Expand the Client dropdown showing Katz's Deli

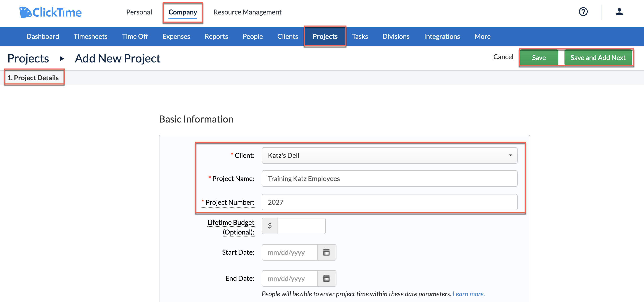point(389,155)
